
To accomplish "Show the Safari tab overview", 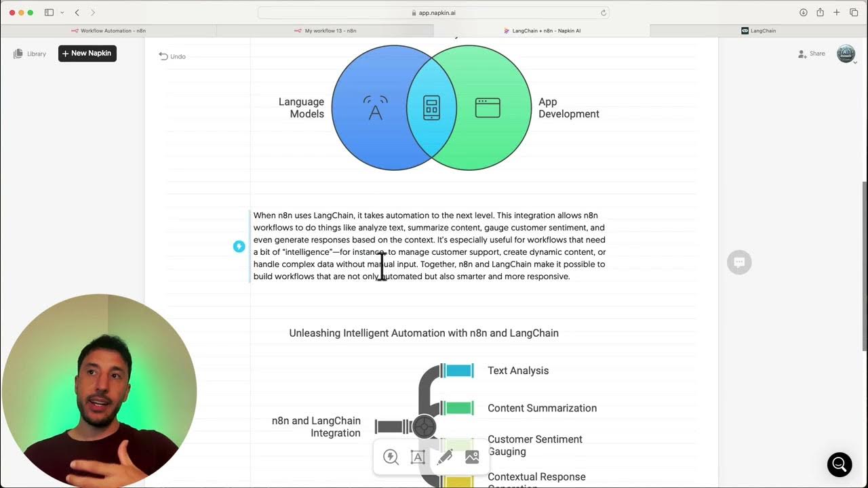I will (x=854, y=12).
